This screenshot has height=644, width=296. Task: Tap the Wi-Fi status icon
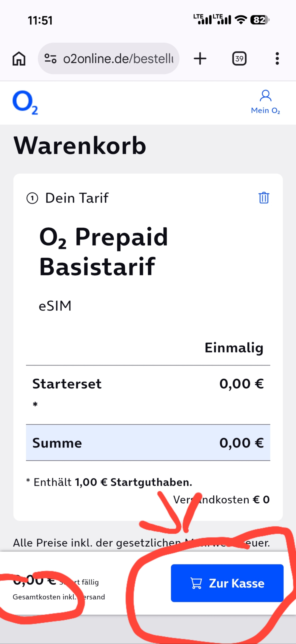[x=241, y=20]
